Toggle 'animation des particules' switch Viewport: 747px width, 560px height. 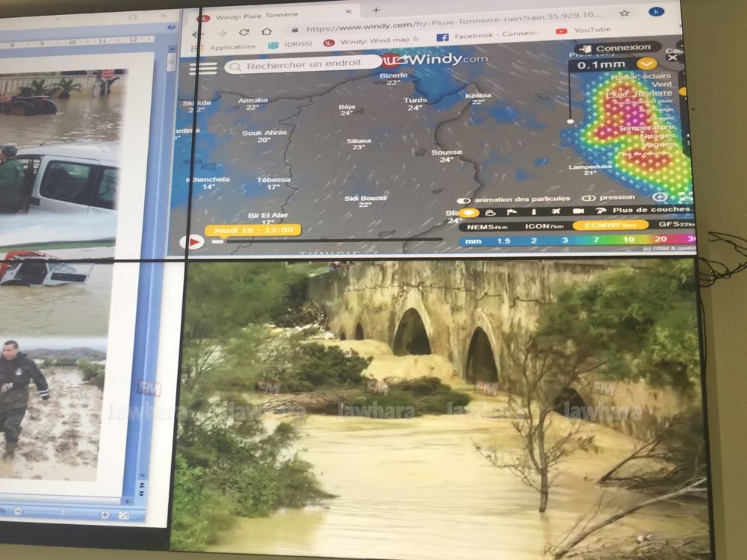tap(463, 200)
